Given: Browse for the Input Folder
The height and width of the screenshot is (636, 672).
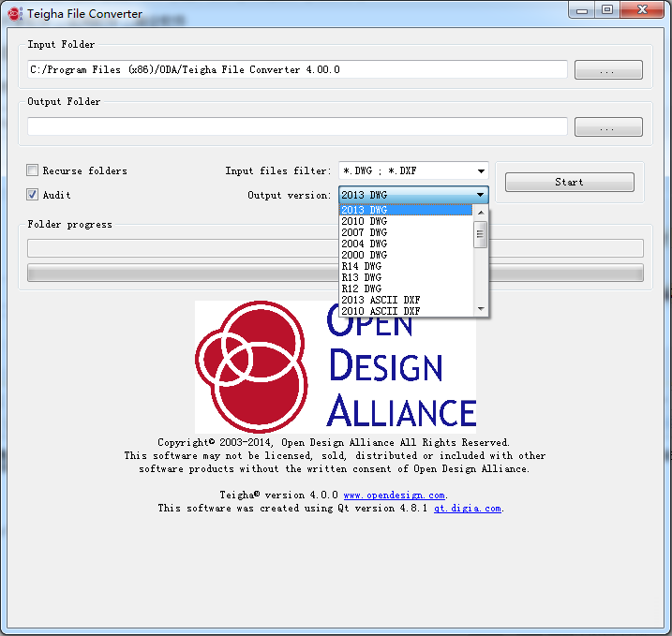Looking at the screenshot, I should 608,70.
